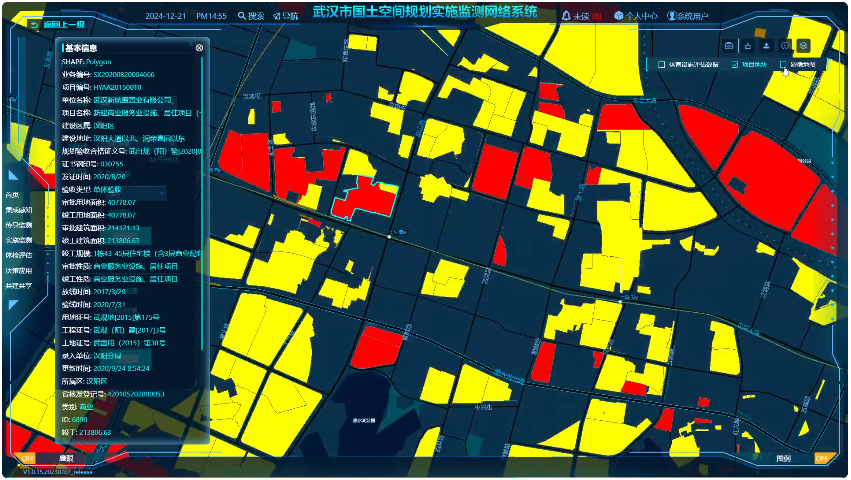Click the triangle arrow above 首页 in sidebar
This screenshot has width=851, height=480.
coord(14,176)
